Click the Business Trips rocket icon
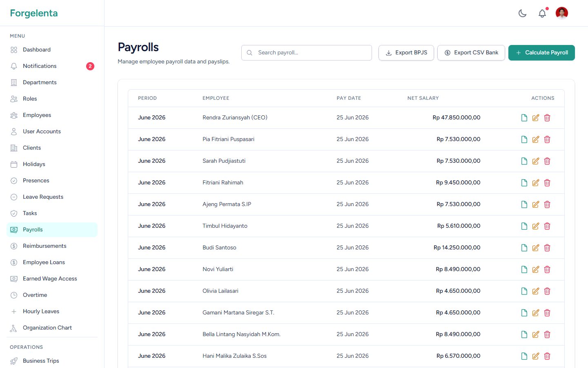 14,361
